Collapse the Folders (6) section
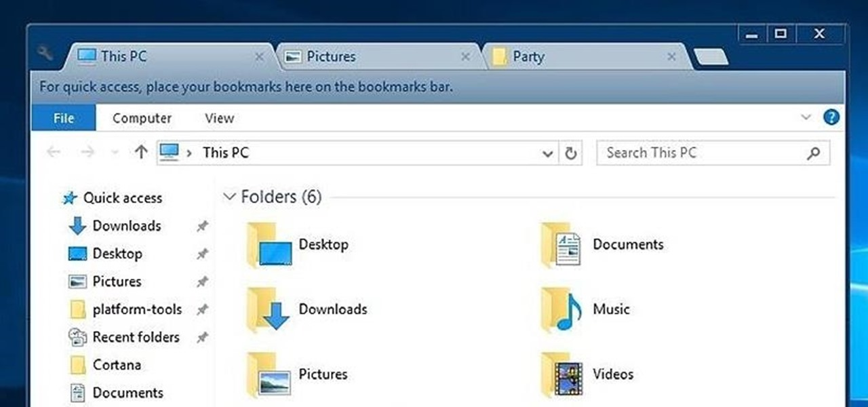The width and height of the screenshot is (868, 407). (x=229, y=196)
